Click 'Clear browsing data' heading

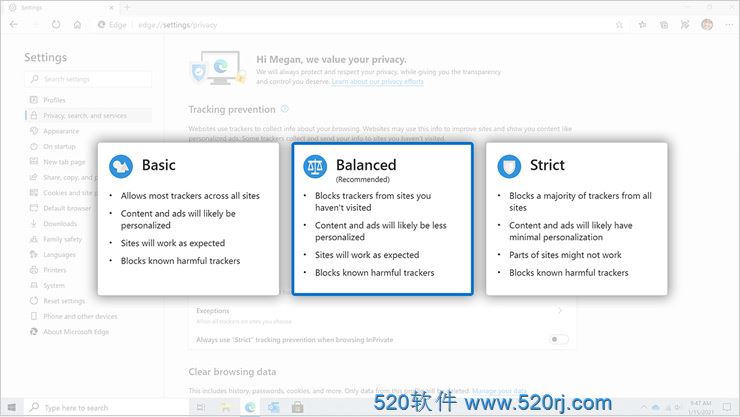pyautogui.click(x=232, y=372)
